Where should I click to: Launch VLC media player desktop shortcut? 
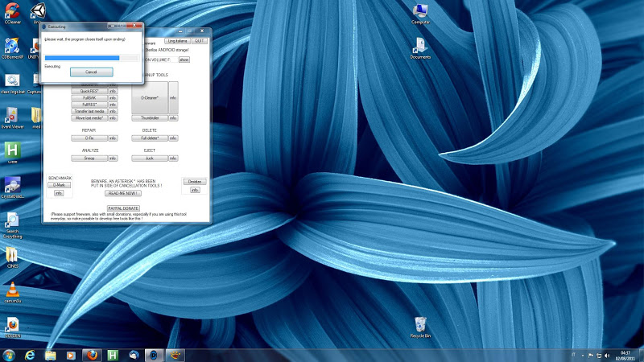click(x=12, y=290)
